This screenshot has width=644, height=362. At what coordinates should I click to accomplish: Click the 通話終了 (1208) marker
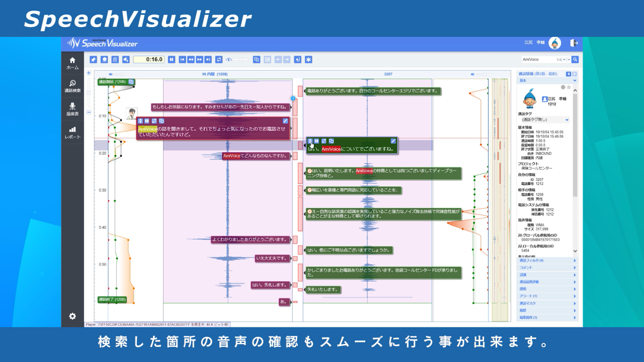click(112, 300)
